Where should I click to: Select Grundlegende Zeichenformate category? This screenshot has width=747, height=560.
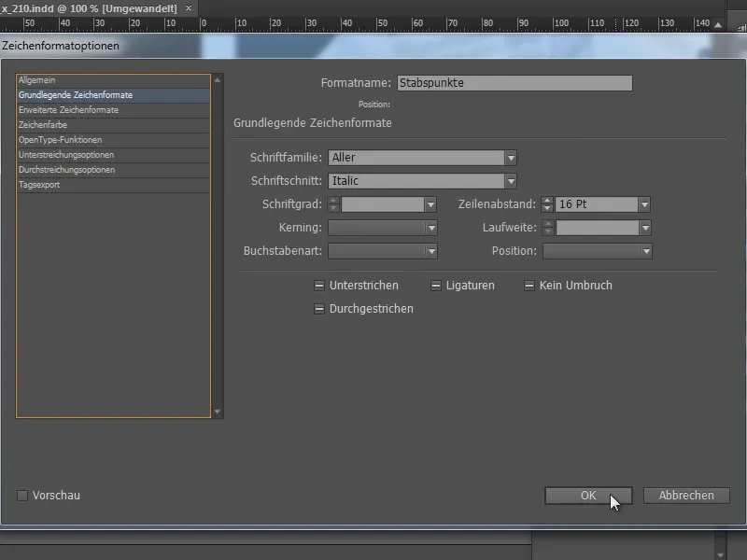click(x=113, y=95)
